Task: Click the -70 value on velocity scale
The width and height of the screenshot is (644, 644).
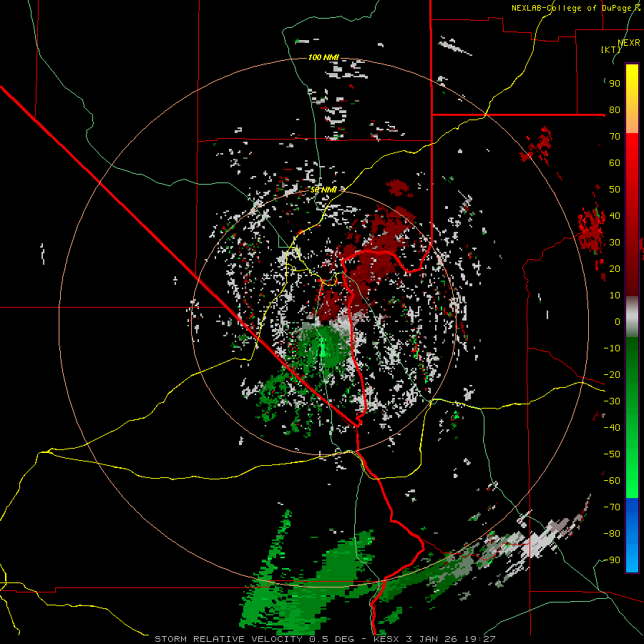Action: coord(612,507)
